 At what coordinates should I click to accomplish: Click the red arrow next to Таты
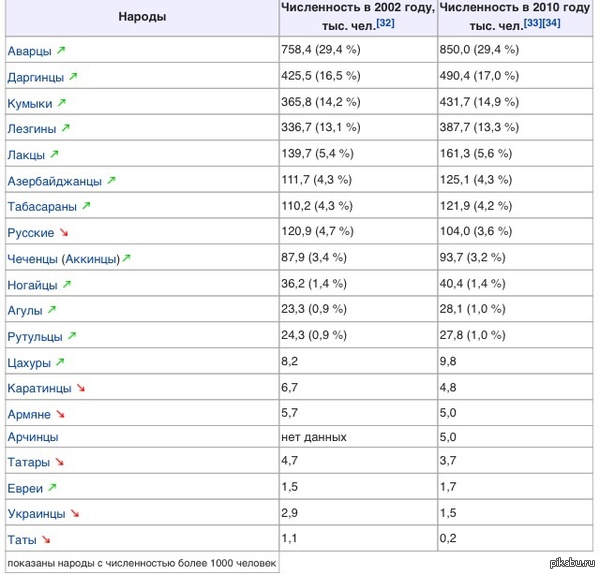click(46, 539)
